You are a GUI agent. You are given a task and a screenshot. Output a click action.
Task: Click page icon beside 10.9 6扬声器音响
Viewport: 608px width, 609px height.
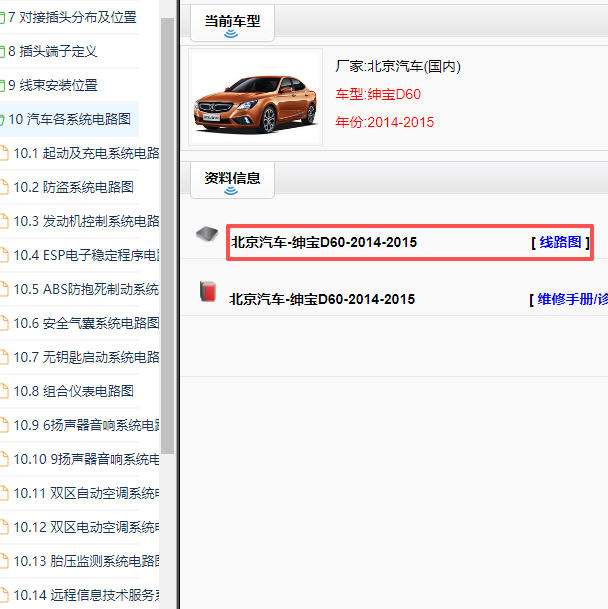(x=4, y=425)
